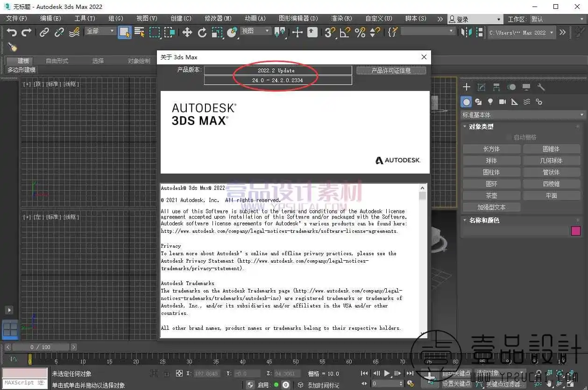Click the license text vertical scrollbar
The height and width of the screenshot is (390, 588).
tap(423, 260)
